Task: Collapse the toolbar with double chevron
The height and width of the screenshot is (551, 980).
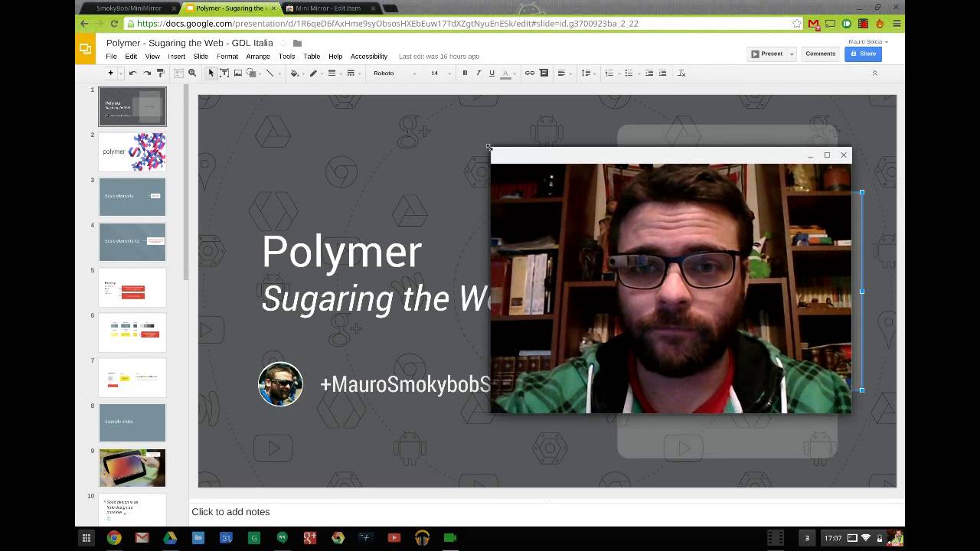Action: 874,73
